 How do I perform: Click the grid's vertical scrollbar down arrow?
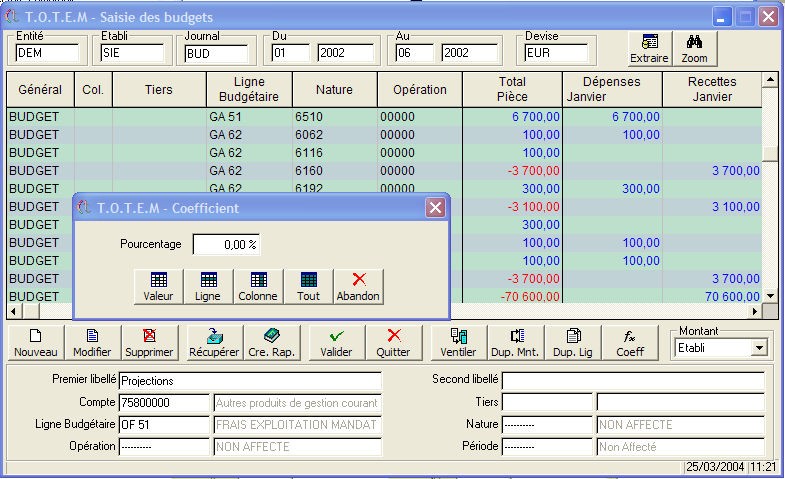(770, 296)
